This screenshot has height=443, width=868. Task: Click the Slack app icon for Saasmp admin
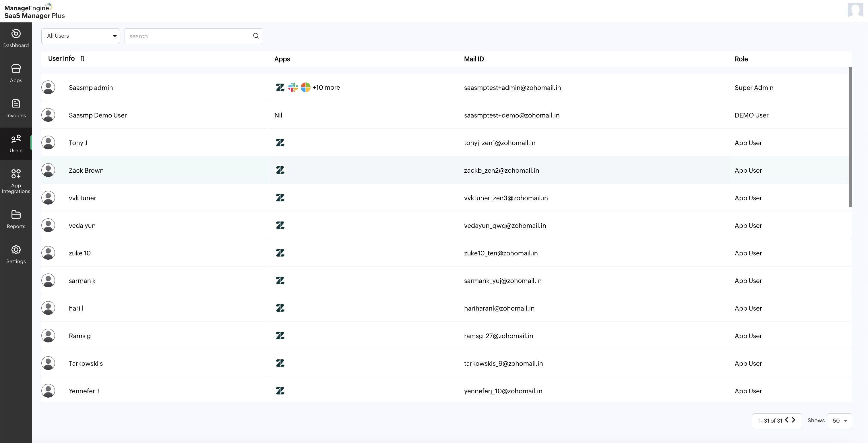point(292,87)
